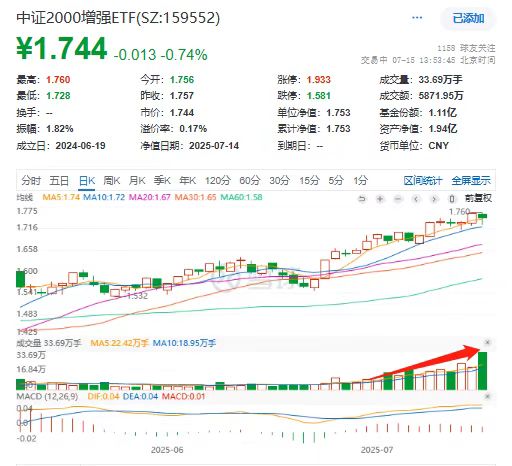Image resolution: width=512 pixels, height=466 pixels.
Task: Click the 昨收 value 1.757
Action: pos(182,96)
